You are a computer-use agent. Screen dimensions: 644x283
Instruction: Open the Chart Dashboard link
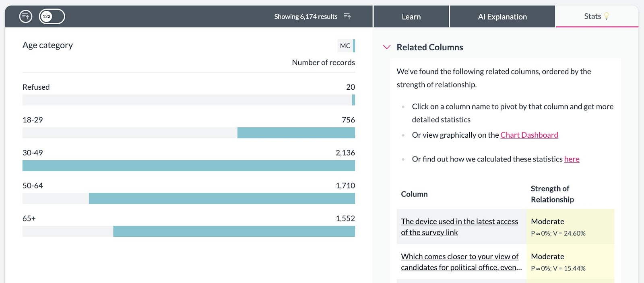[529, 135]
